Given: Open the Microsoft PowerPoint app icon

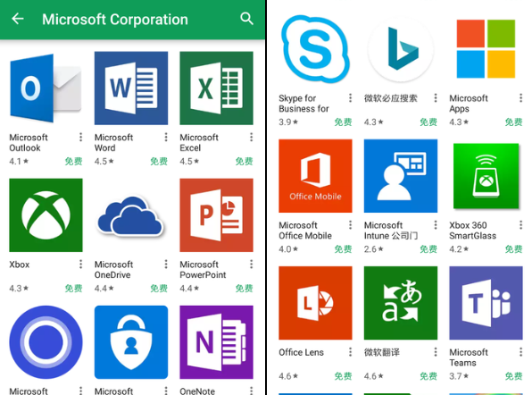Looking at the screenshot, I should click(217, 215).
